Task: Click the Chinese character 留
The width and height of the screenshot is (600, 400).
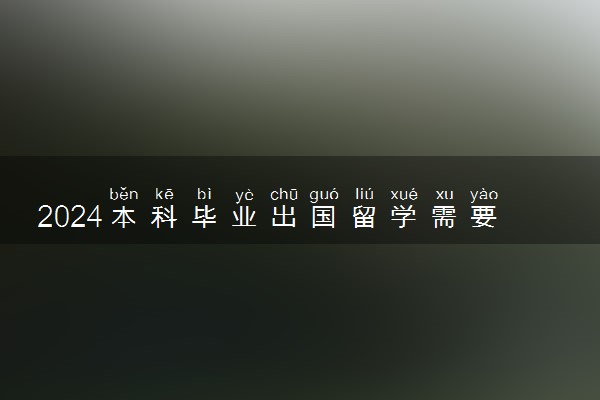Action: pos(364,217)
